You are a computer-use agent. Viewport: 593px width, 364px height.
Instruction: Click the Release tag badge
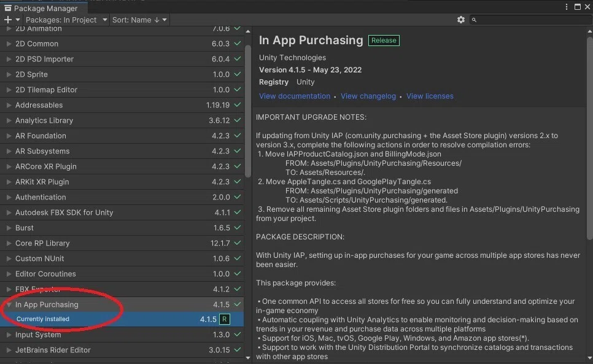(x=384, y=41)
